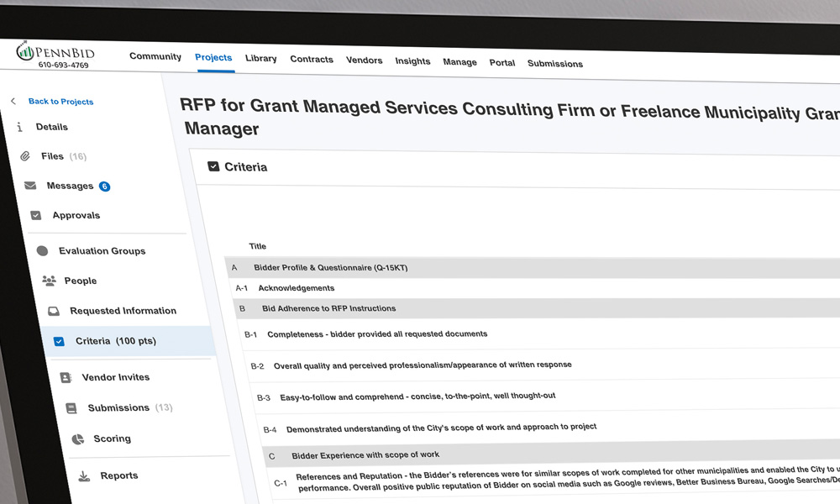Select section A Bidder Profile & Questionnaire row
Image resolution: width=840 pixels, height=504 pixels.
(x=533, y=267)
